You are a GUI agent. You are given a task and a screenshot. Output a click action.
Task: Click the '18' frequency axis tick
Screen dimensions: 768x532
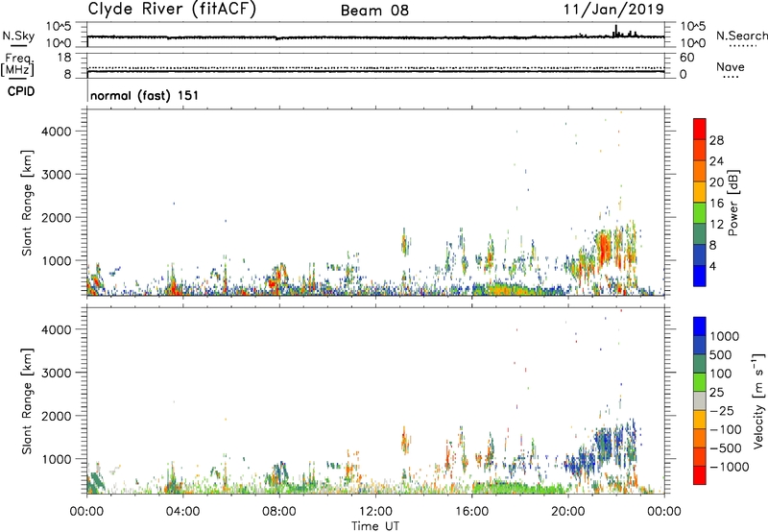[65, 58]
